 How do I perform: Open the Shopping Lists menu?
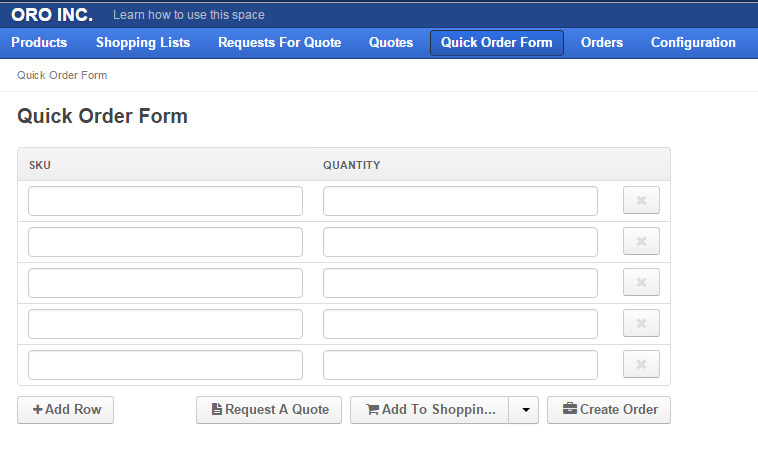143,43
